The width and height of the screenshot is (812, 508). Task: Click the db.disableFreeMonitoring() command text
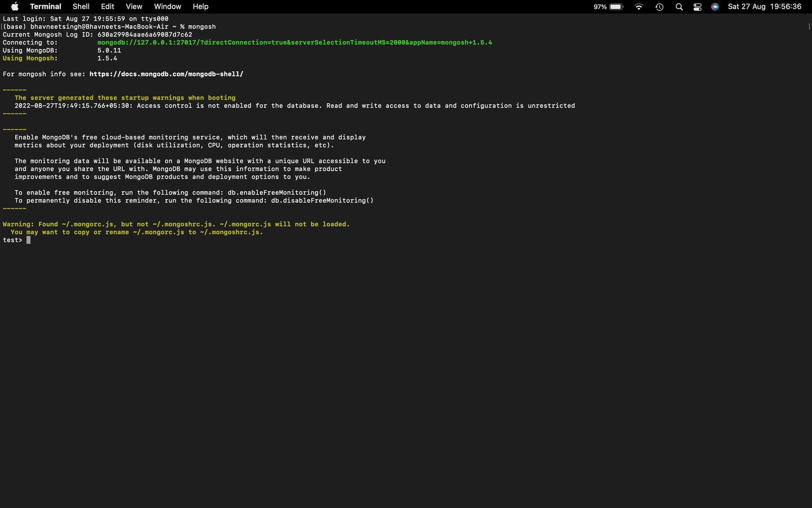[x=322, y=201]
